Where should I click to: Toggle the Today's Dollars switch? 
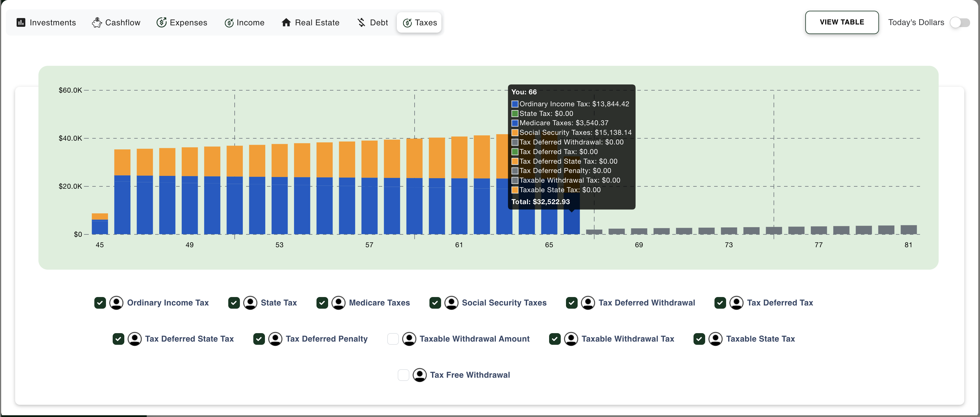click(959, 22)
